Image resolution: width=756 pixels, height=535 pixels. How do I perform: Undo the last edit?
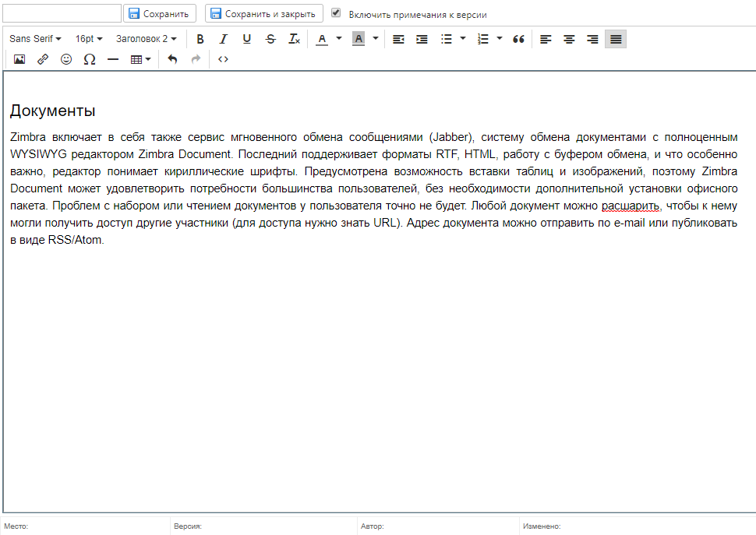coord(172,59)
